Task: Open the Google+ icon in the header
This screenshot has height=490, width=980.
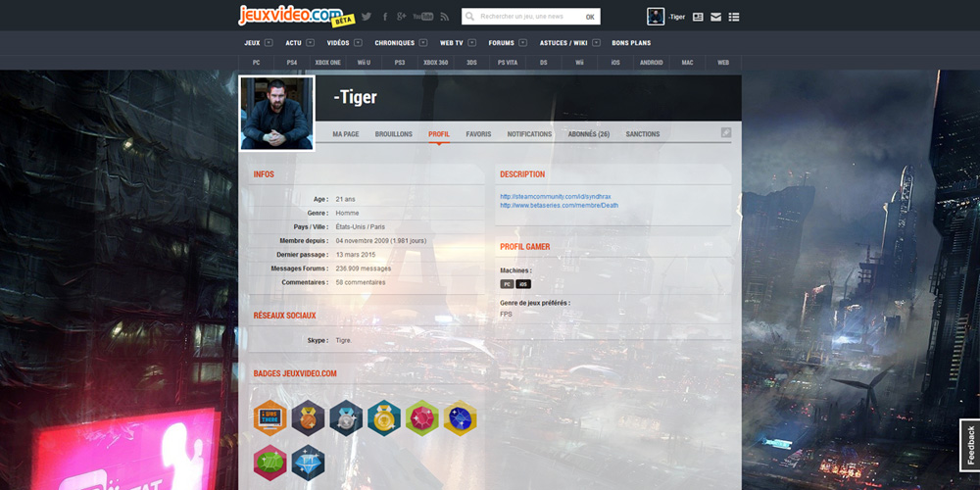Action: tap(401, 17)
